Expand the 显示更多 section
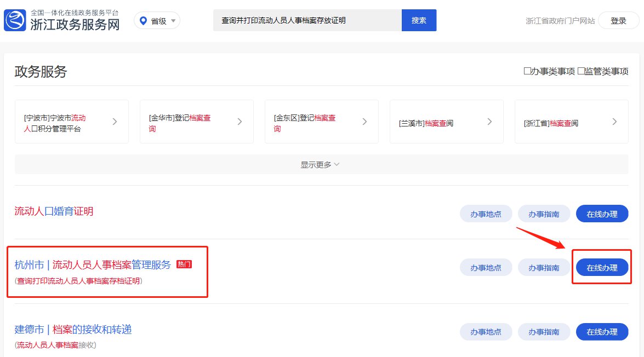The image size is (644, 357). pos(321,164)
